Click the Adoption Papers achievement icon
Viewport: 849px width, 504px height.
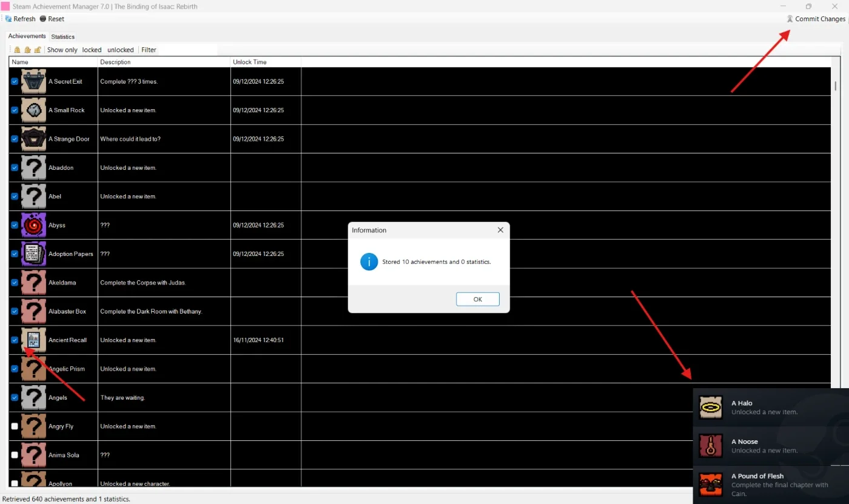point(34,254)
